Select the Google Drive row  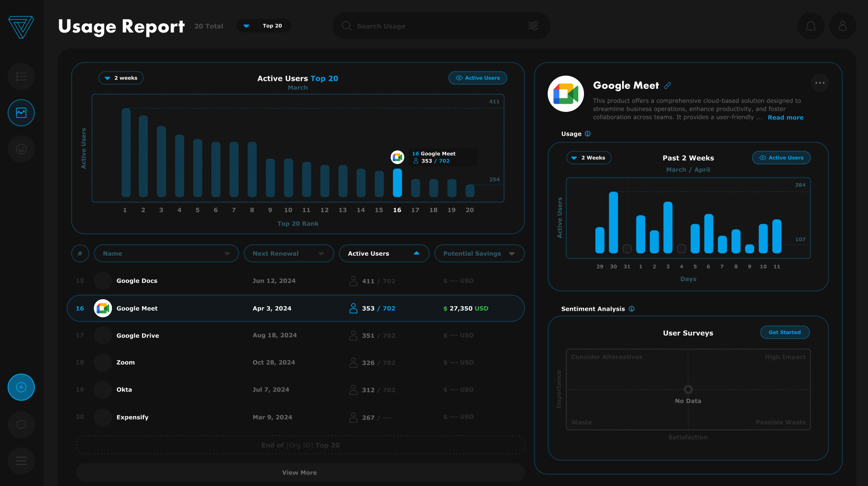click(296, 335)
